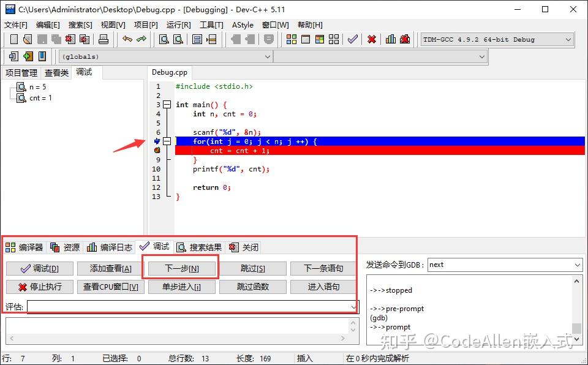This screenshot has height=365, width=588.
Task: Click the Save file icon on toolbar
Action: [x=42, y=39]
